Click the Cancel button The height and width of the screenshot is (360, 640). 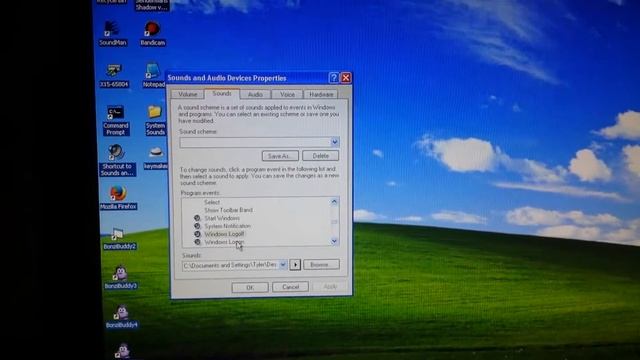click(x=290, y=287)
